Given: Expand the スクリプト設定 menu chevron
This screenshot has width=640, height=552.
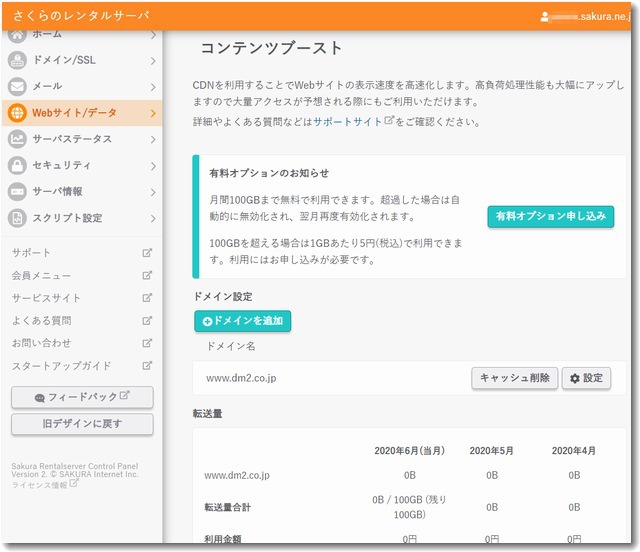Looking at the screenshot, I should pyautogui.click(x=152, y=218).
